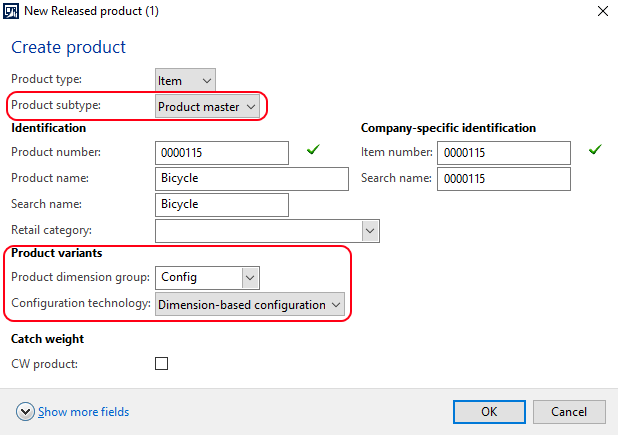Click the circular chevron icon for more fields
This screenshot has height=435, width=618.
(x=25, y=412)
